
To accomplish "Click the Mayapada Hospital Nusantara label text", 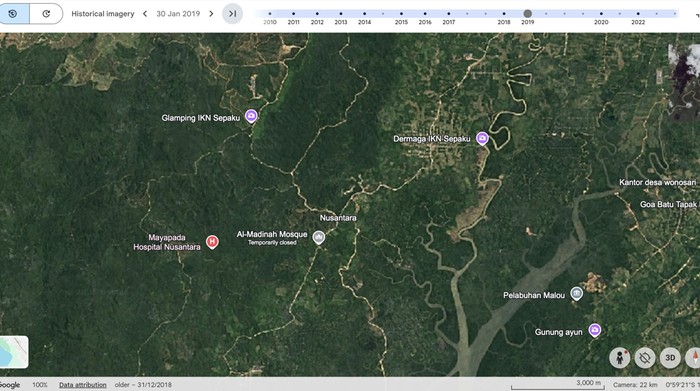I will pyautogui.click(x=167, y=242).
